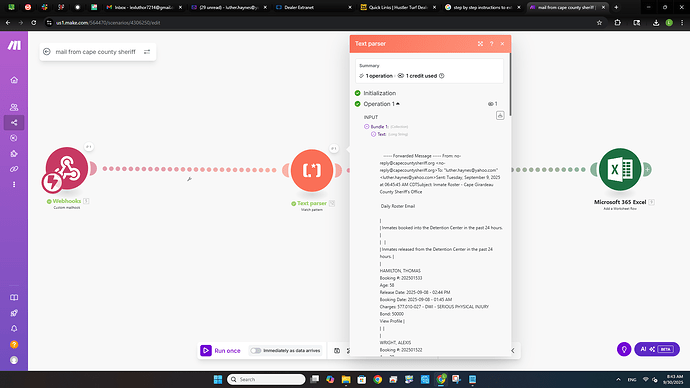Click Run once button
690x388 pixels.
(220, 351)
